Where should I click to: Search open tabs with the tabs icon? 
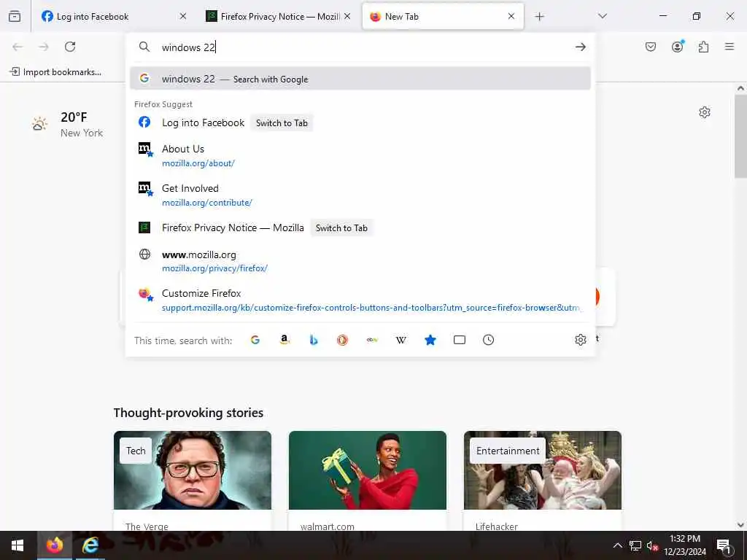(x=460, y=340)
